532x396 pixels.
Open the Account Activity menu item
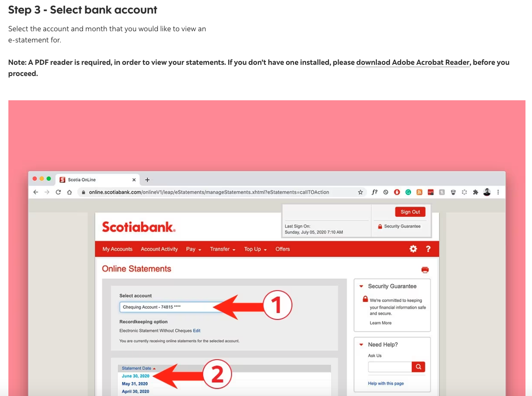click(x=159, y=249)
